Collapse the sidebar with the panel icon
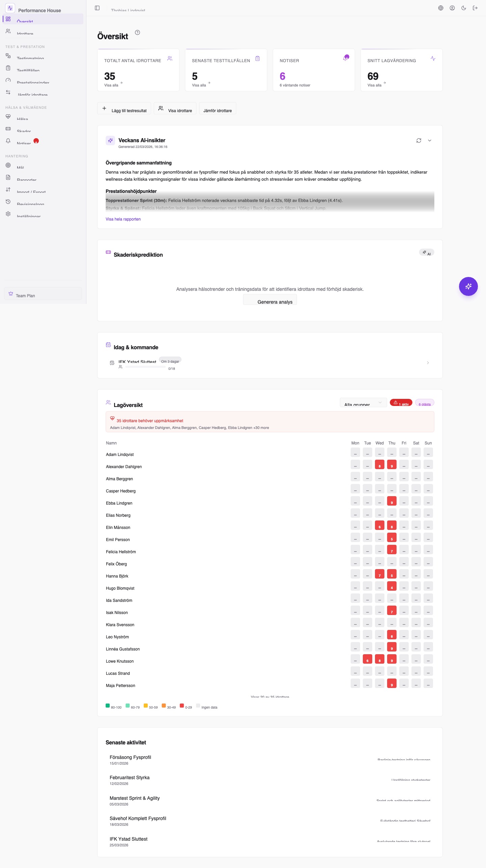 (x=97, y=8)
